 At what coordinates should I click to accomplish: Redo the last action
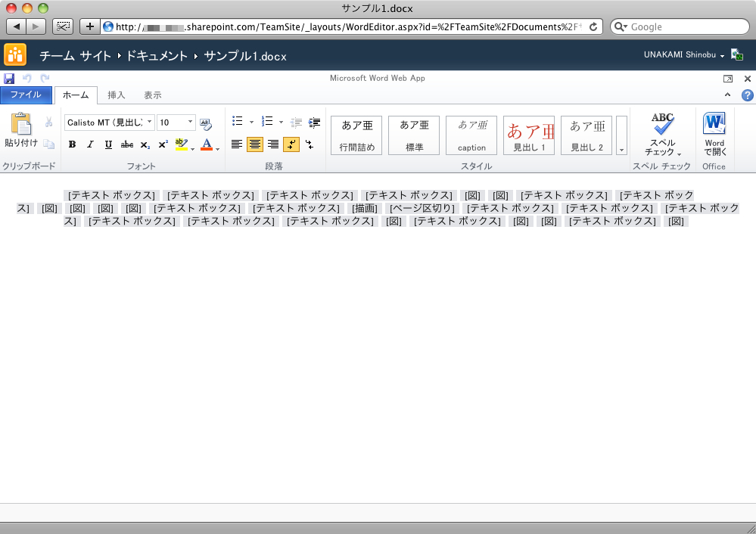(x=45, y=78)
